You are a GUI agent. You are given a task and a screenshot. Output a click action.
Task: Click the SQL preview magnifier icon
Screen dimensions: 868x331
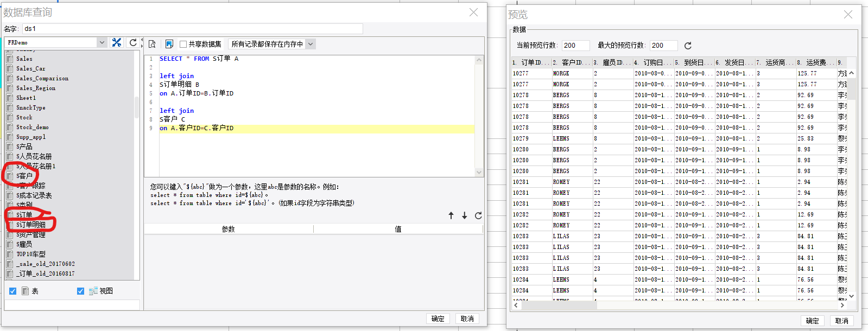coord(152,44)
